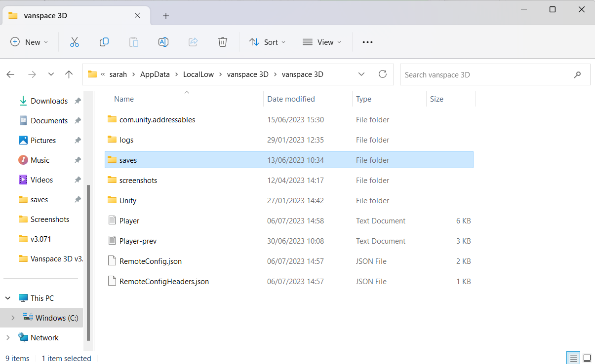Switch to details view in the status bar

[x=573, y=357]
